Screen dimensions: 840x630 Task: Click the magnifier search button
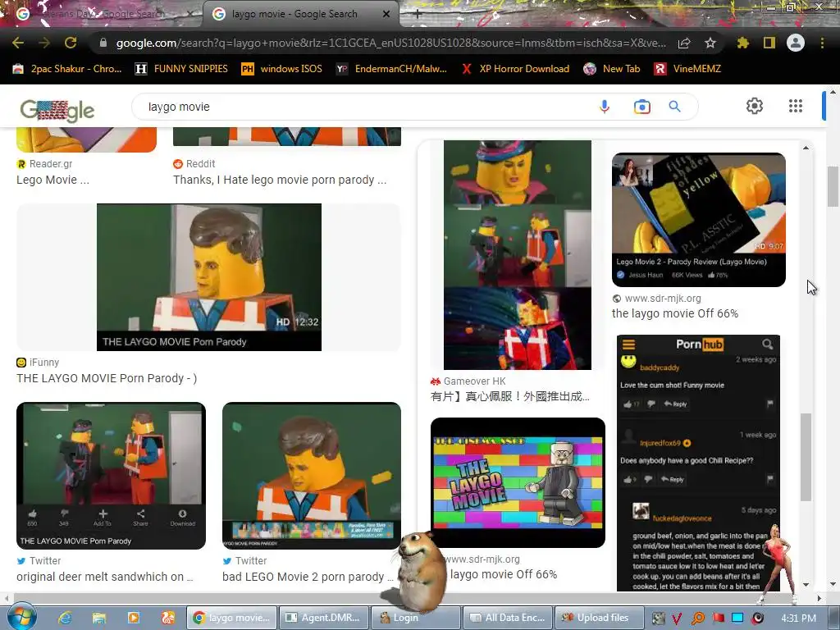pos(675,107)
